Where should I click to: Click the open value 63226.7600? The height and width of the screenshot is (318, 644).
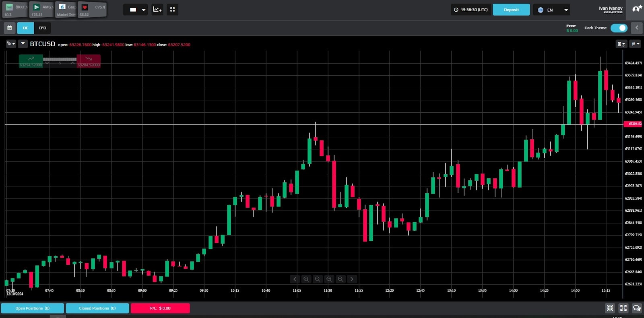[x=80, y=45]
